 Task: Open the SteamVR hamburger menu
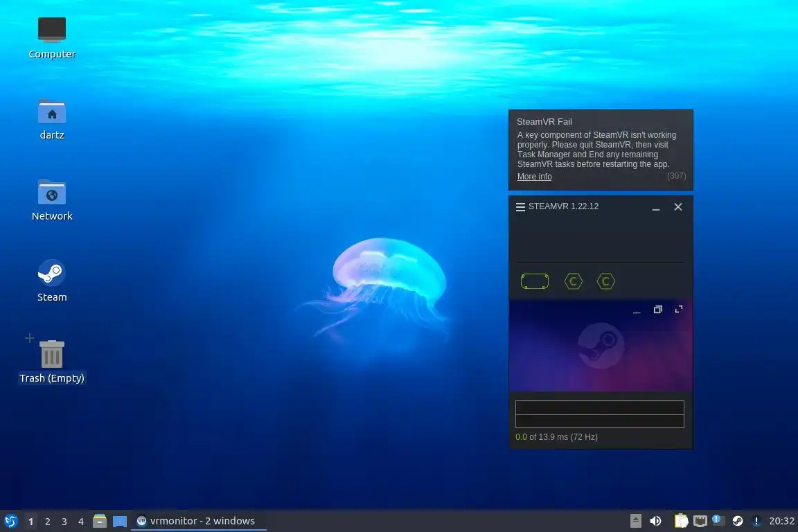tap(520, 206)
